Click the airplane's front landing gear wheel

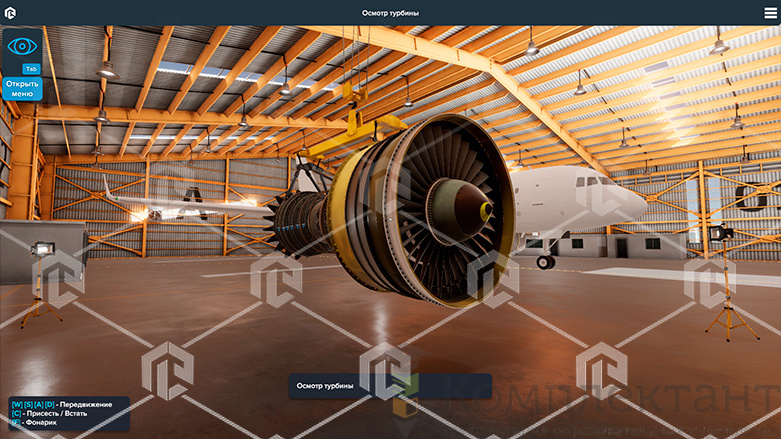(x=545, y=262)
